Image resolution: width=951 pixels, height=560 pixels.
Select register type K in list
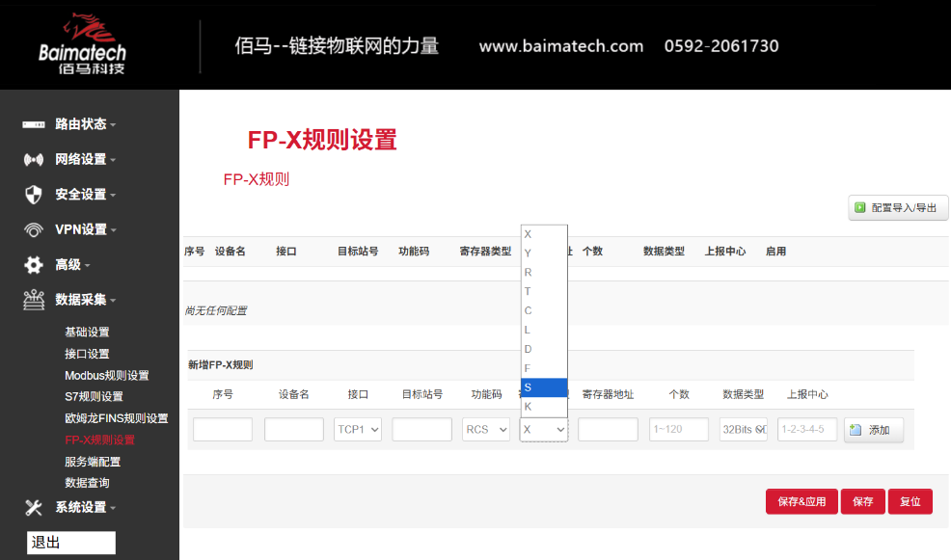tap(544, 407)
